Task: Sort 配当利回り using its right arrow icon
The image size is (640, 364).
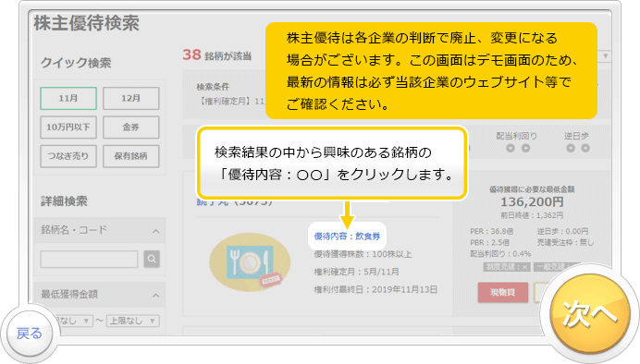Action: 525,148
